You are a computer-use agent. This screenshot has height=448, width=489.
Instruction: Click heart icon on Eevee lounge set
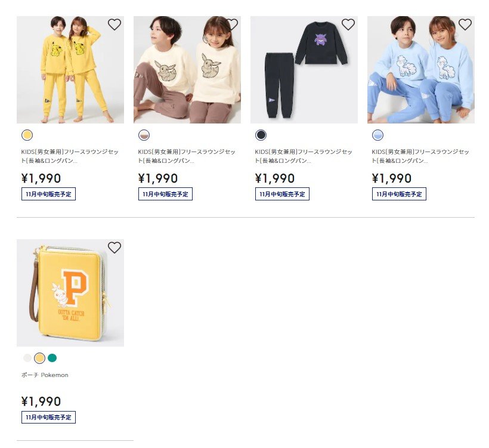click(232, 24)
